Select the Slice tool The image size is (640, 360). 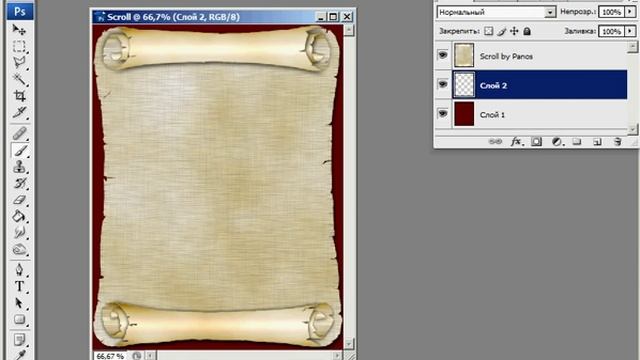19,112
